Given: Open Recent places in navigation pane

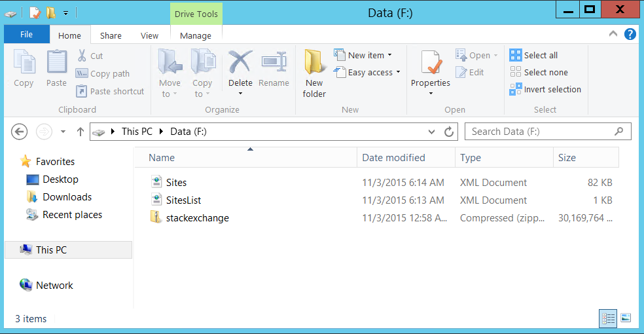Looking at the screenshot, I should coord(72,215).
